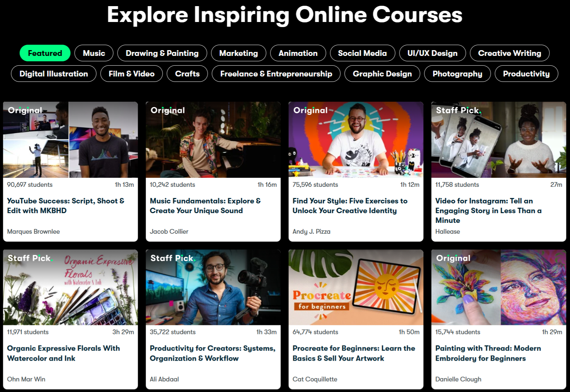570x392 pixels.
Task: Click the 'Find Your Style' course title
Action: tap(350, 206)
